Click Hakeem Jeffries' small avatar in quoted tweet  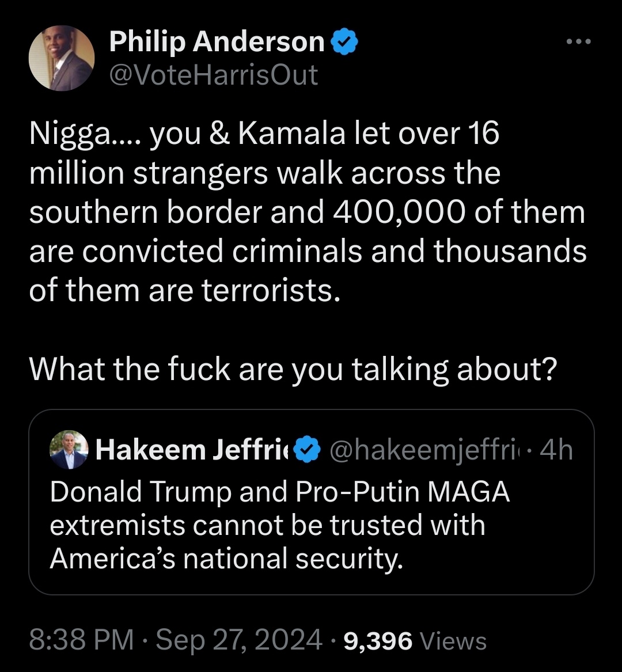point(69,450)
